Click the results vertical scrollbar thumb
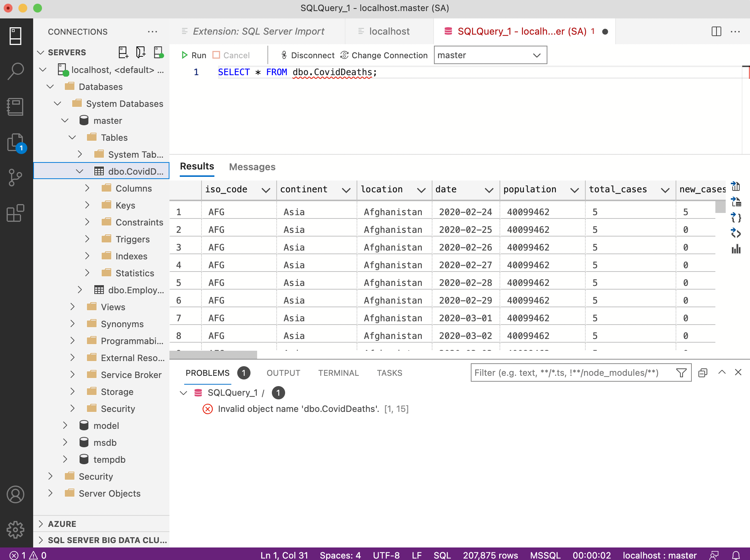This screenshot has height=560, width=750. click(720, 207)
